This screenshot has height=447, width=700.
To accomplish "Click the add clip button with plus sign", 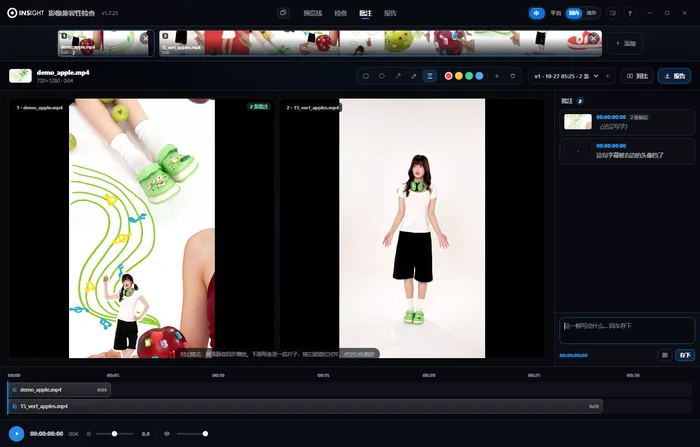I will [625, 43].
